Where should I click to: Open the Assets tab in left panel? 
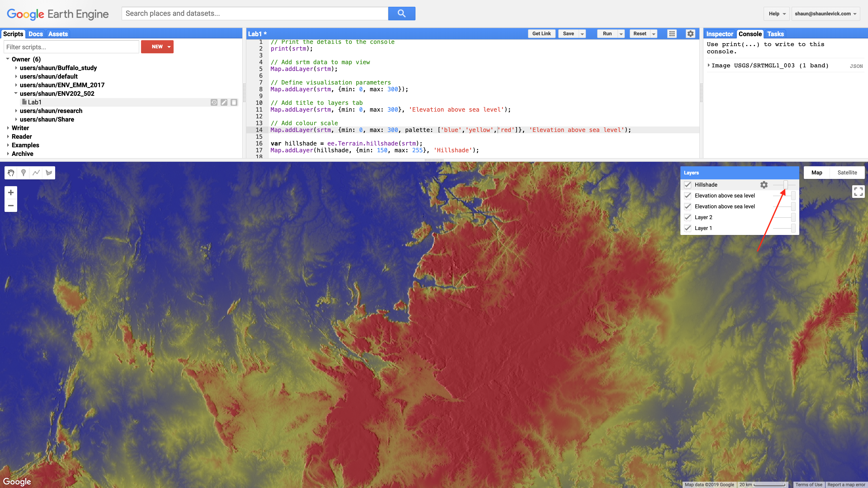(58, 34)
